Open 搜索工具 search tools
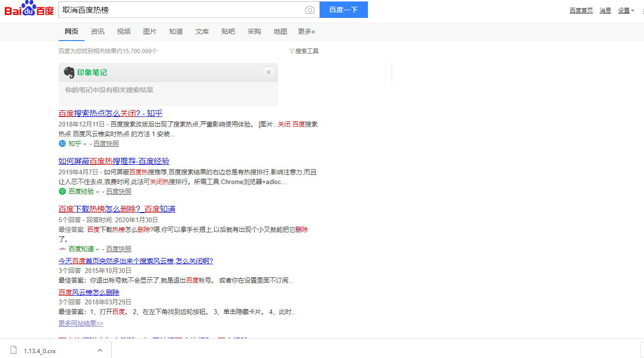 304,51
